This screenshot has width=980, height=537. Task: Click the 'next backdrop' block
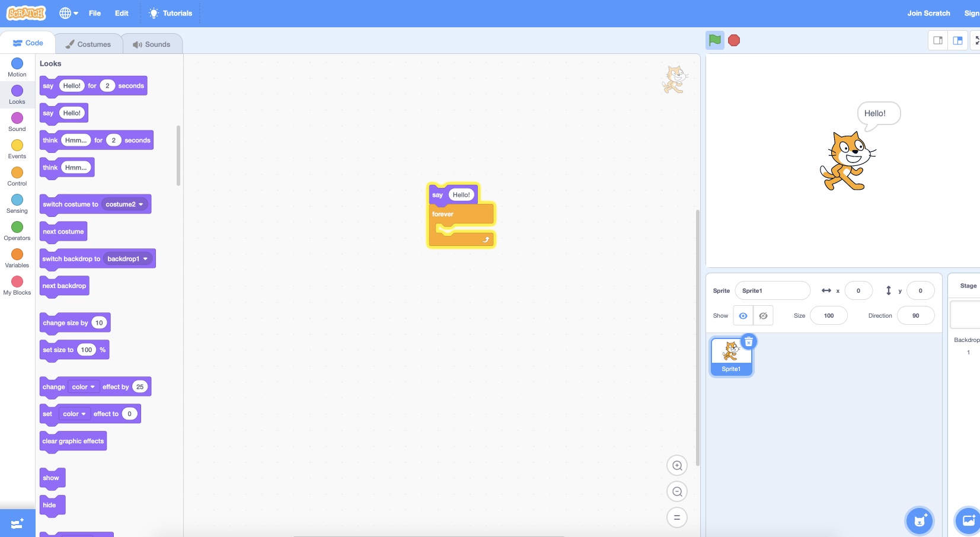click(x=65, y=286)
